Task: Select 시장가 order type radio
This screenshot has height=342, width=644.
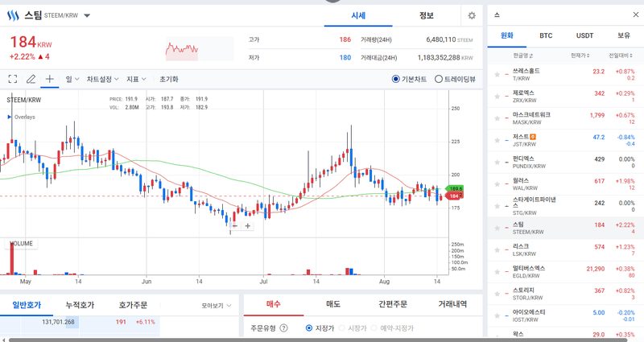Action: (x=341, y=328)
